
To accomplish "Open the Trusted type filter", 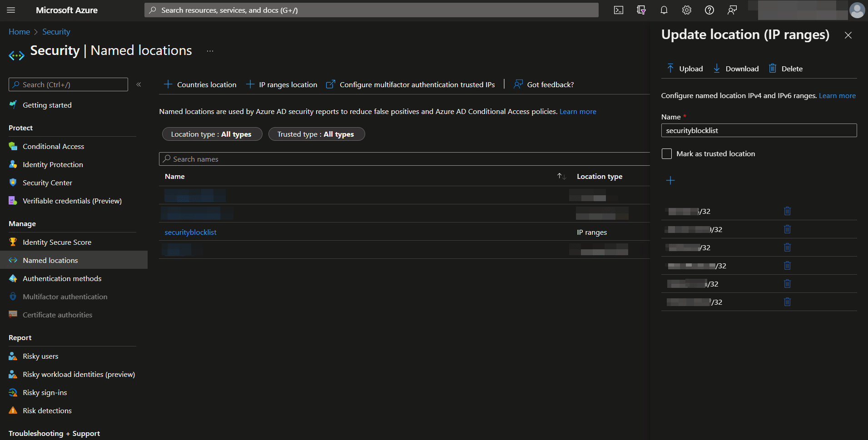I will (x=316, y=134).
